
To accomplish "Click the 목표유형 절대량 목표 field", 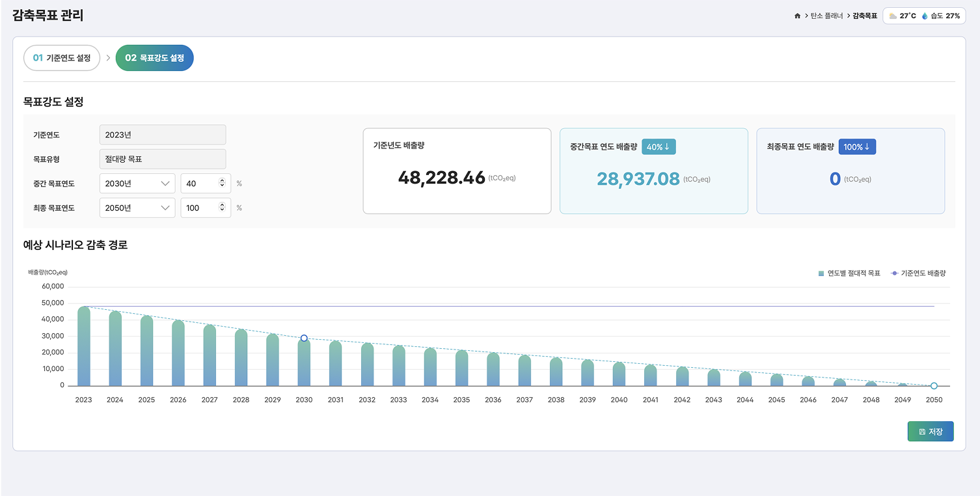I will [162, 159].
